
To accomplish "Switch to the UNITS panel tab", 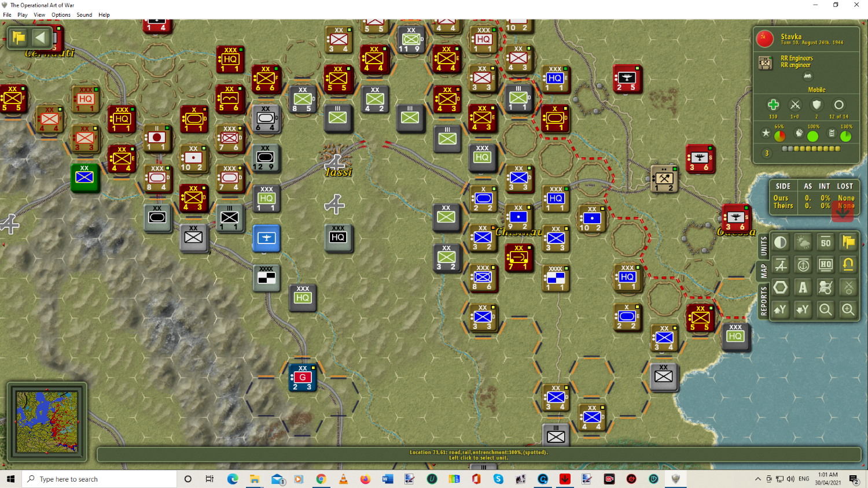I will coord(764,245).
